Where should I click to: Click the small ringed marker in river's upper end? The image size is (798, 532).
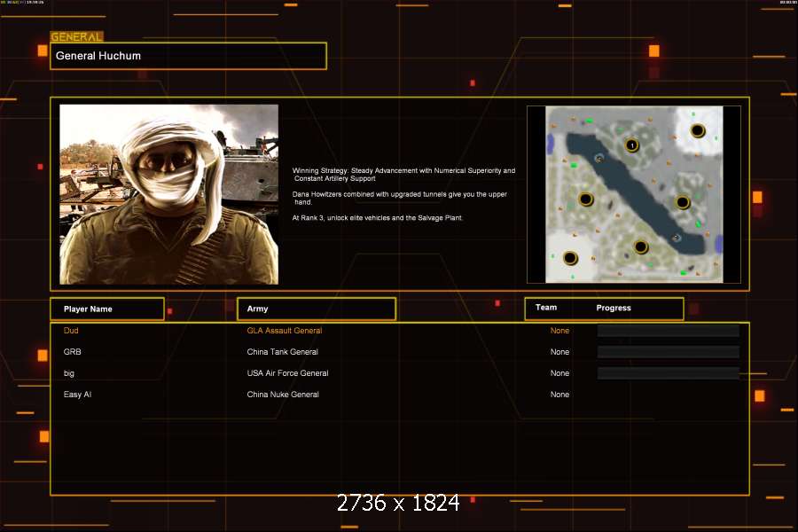pyautogui.click(x=598, y=158)
